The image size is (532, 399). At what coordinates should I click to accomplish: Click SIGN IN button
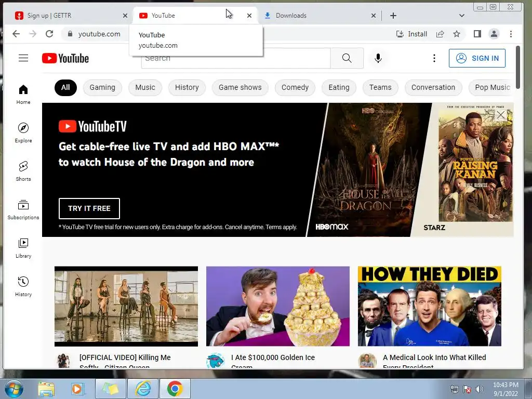(x=477, y=58)
